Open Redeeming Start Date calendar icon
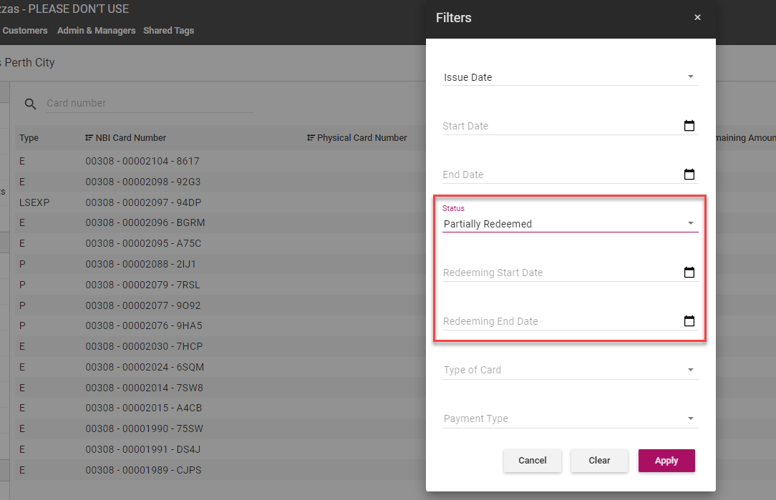The height and width of the screenshot is (500, 776). pyautogui.click(x=689, y=272)
